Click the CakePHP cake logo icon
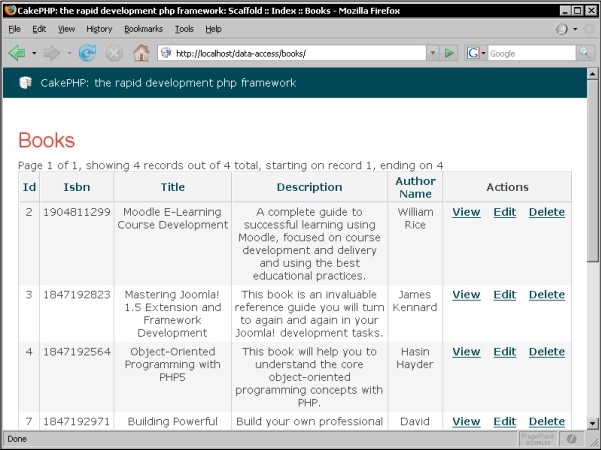 pyautogui.click(x=26, y=82)
